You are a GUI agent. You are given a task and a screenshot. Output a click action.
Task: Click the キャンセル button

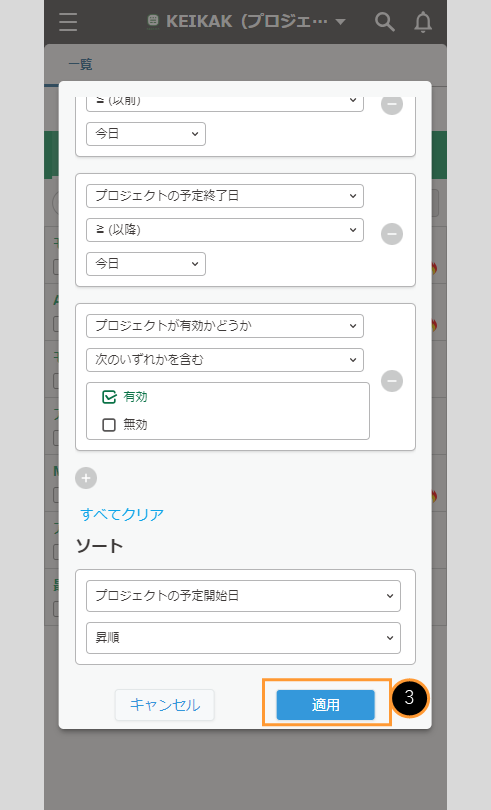click(x=164, y=705)
